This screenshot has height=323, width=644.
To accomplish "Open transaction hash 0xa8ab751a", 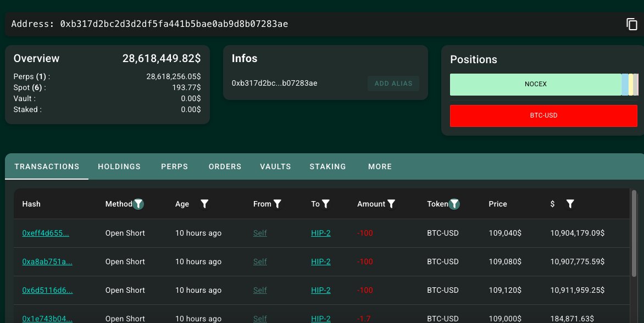I will (x=47, y=262).
